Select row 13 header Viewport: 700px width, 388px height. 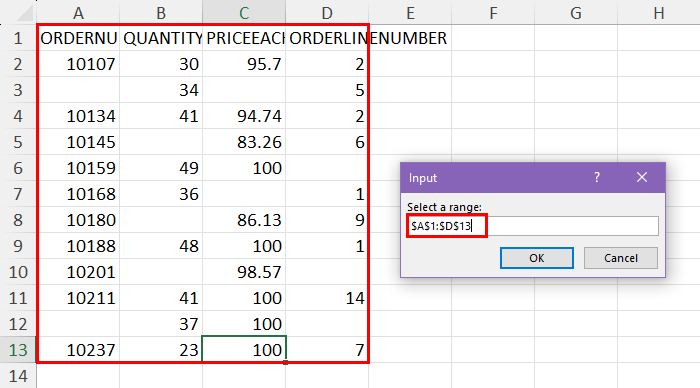click(x=18, y=350)
